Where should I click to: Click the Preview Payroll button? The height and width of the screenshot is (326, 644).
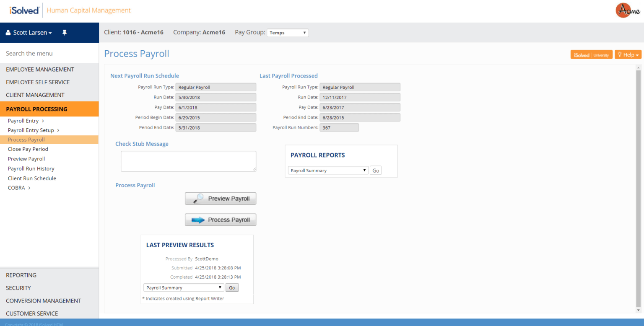pos(221,199)
